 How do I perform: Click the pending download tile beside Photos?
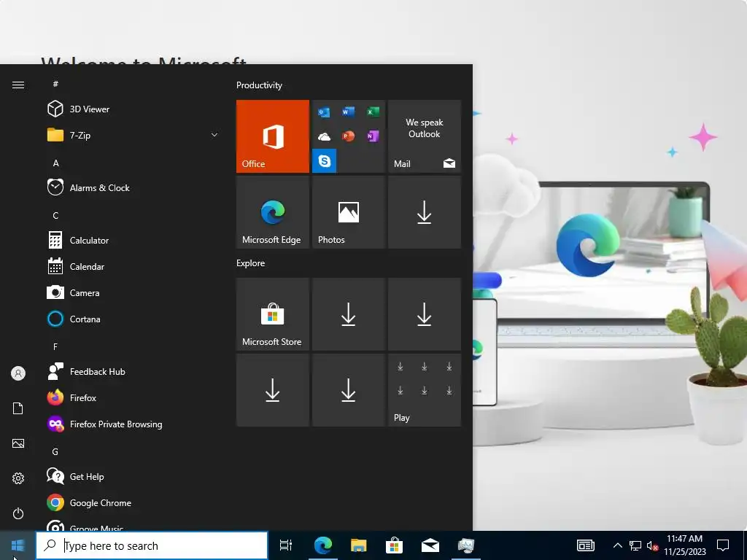pyautogui.click(x=425, y=212)
